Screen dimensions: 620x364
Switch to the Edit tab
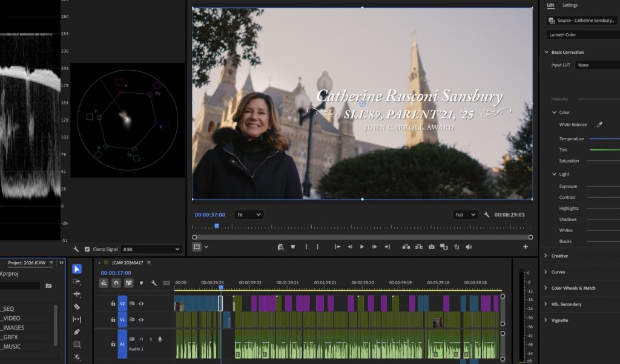(x=550, y=5)
